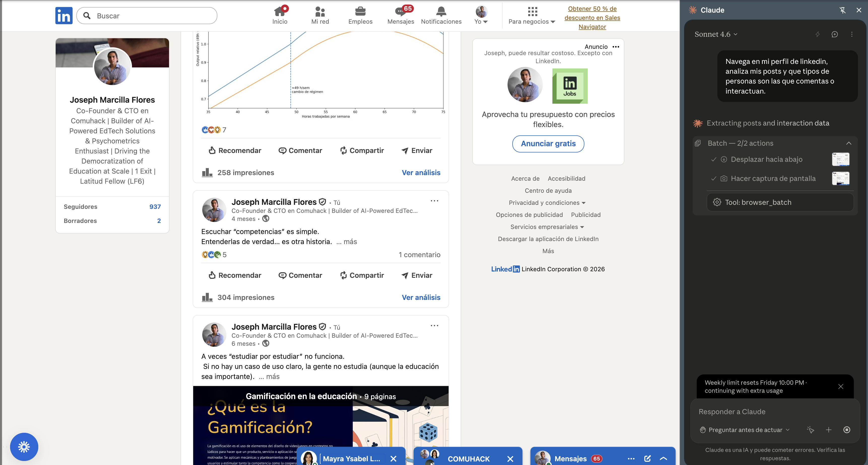
Task: Close the COMUHACK chat tab
Action: pyautogui.click(x=510, y=459)
